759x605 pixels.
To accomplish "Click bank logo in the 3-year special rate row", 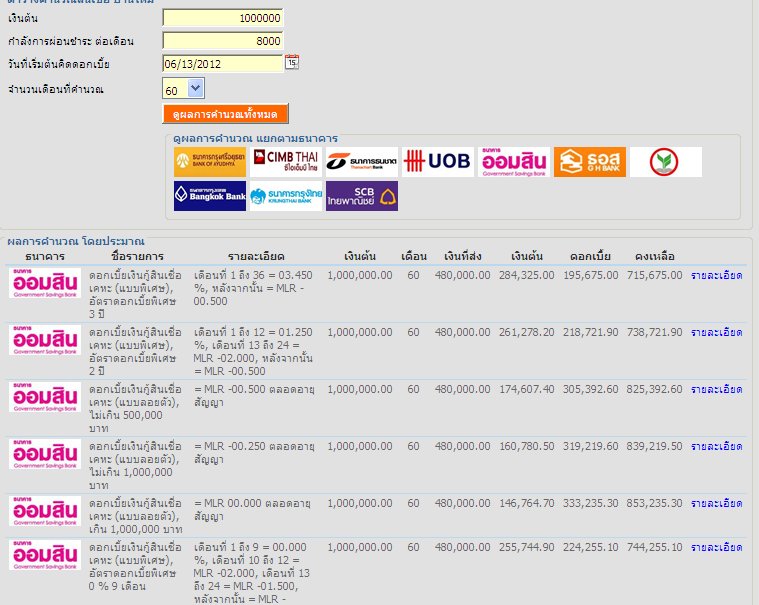I will [x=45, y=283].
